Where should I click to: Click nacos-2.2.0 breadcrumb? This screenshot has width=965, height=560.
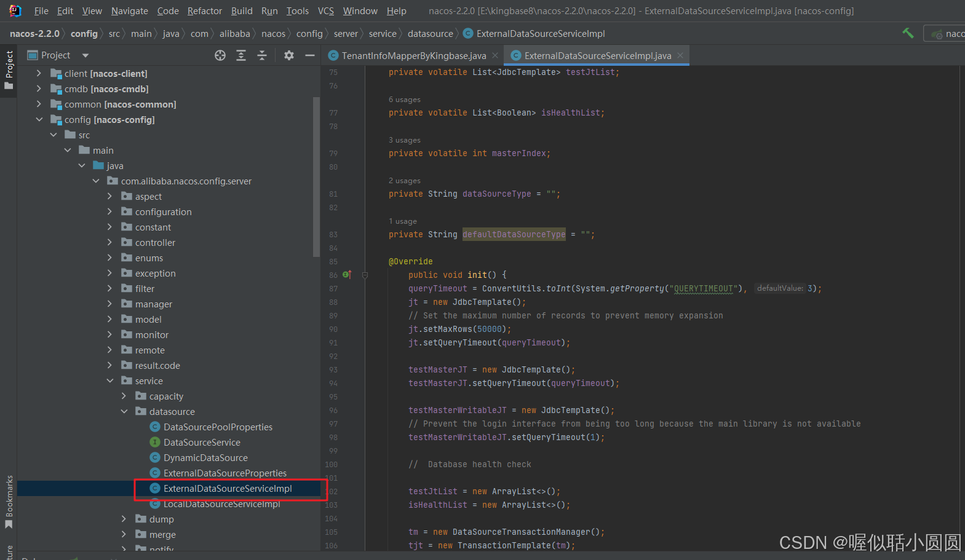[34, 34]
